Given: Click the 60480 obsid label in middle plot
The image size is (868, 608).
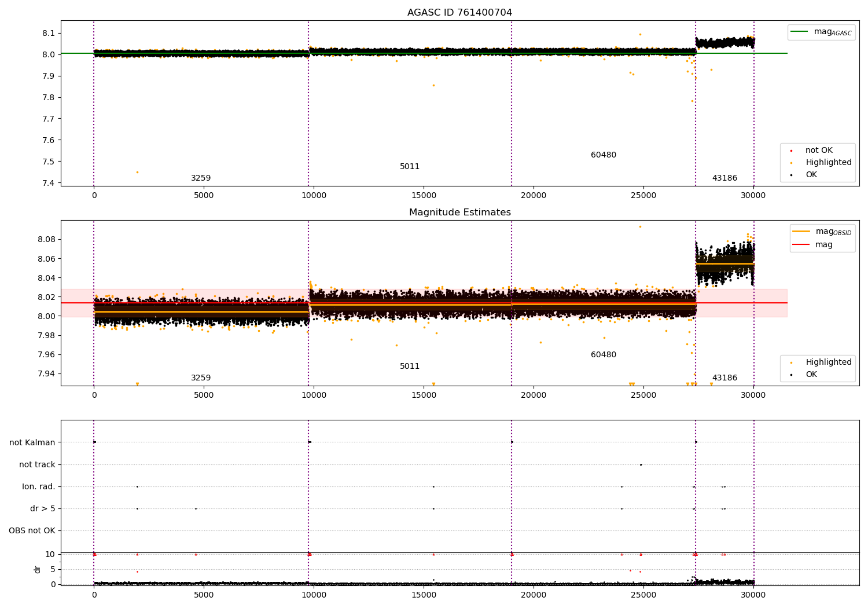Looking at the screenshot, I should (x=604, y=355).
